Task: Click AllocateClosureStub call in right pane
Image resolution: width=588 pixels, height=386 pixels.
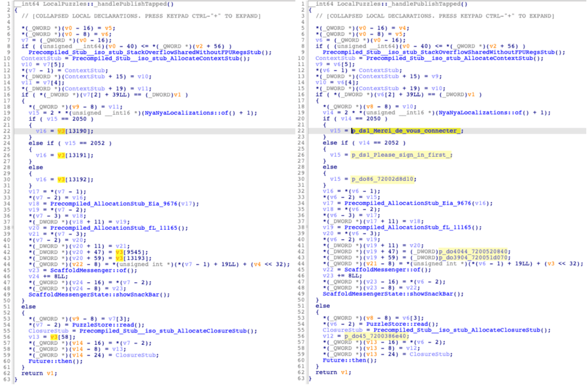Action: point(462,330)
